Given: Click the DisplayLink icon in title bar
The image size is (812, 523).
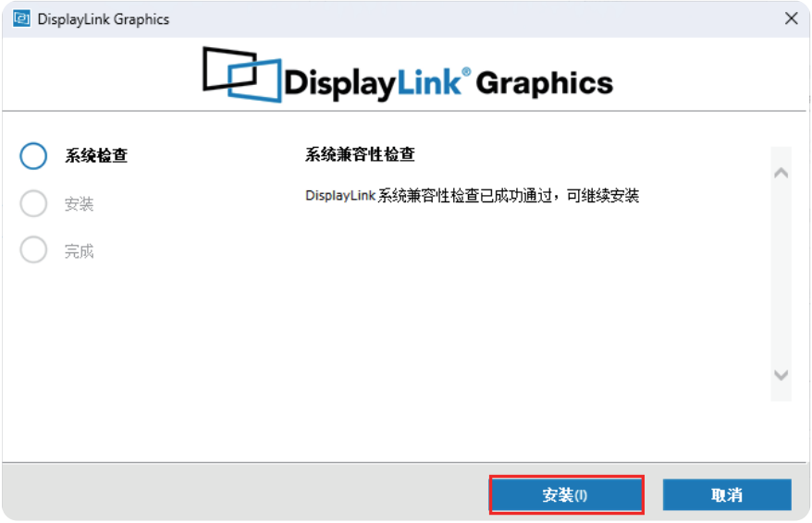Looking at the screenshot, I should 21,19.
